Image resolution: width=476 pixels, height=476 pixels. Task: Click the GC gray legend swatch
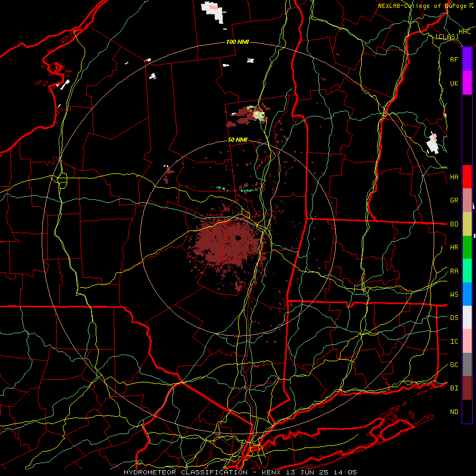467,364
